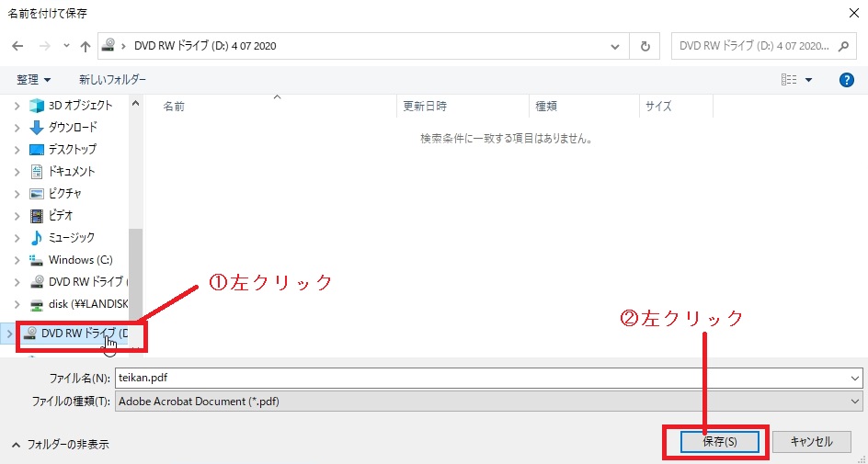Collapse folders with フォルダーの非表示
The width and height of the screenshot is (868, 464).
pyautogui.click(x=60, y=444)
